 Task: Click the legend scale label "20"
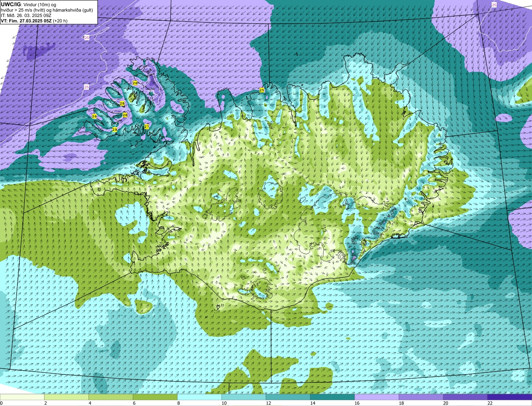pyautogui.click(x=446, y=403)
